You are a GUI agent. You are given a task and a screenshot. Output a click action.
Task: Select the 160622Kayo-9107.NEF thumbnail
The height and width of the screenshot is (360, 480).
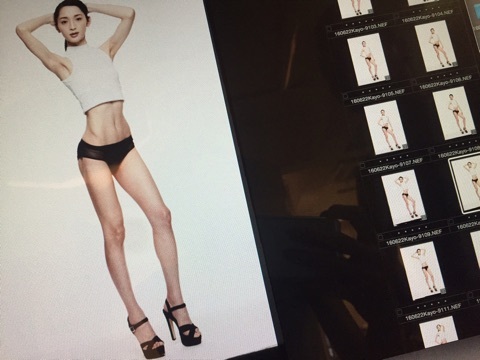pos(386,127)
